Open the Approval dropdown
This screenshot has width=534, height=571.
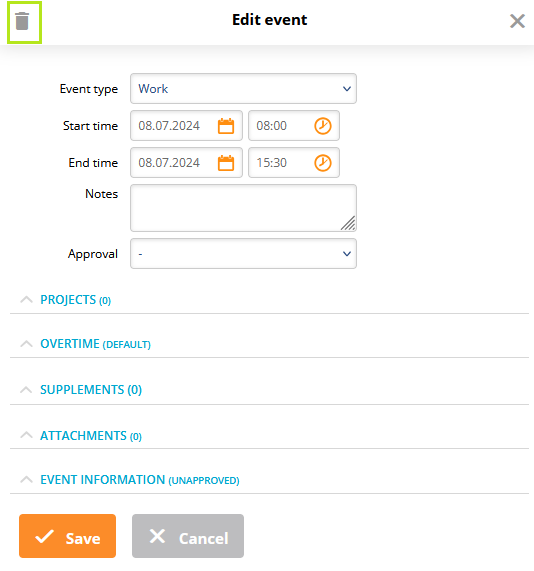tap(243, 253)
